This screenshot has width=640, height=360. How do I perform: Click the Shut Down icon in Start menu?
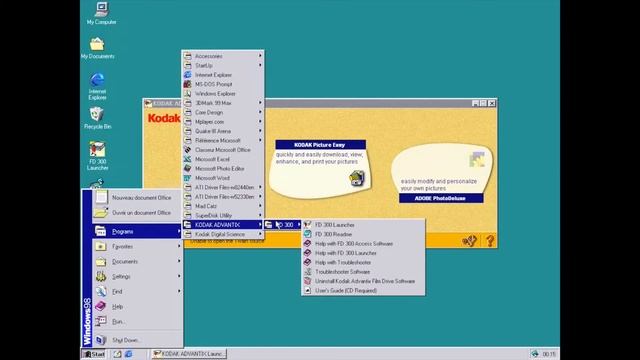(x=101, y=340)
